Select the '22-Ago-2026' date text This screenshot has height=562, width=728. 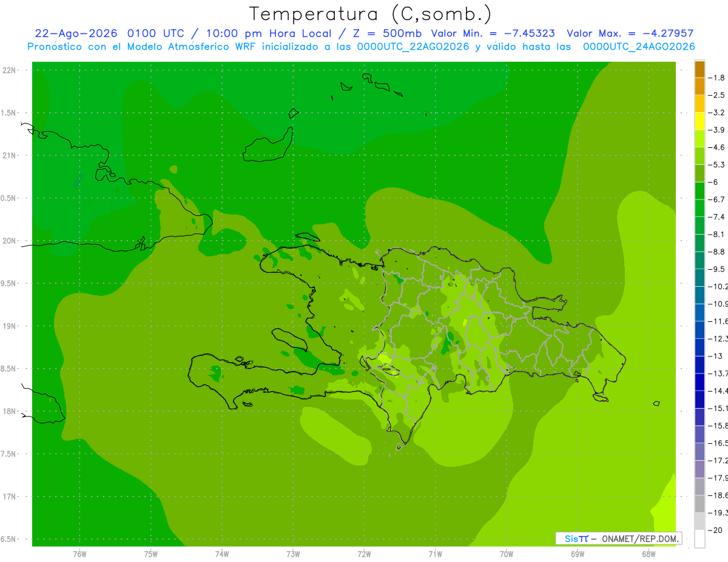tap(76, 33)
